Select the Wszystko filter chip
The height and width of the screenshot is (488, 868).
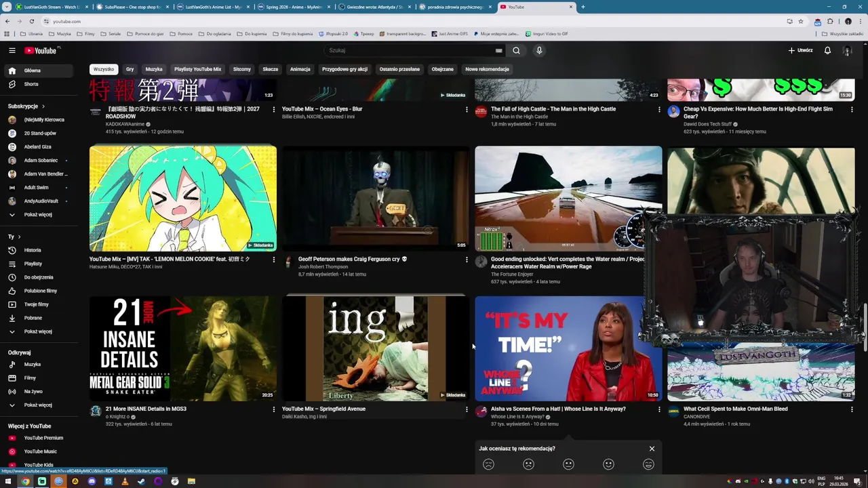click(x=104, y=69)
